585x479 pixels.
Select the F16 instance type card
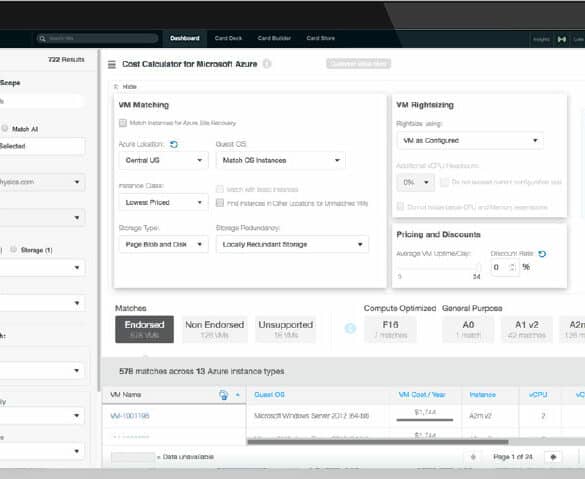coord(390,329)
